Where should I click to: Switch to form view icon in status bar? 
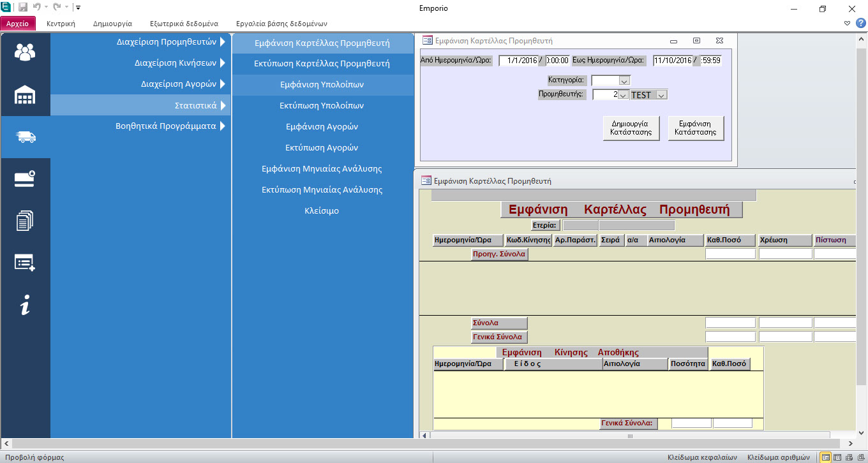coord(826,457)
